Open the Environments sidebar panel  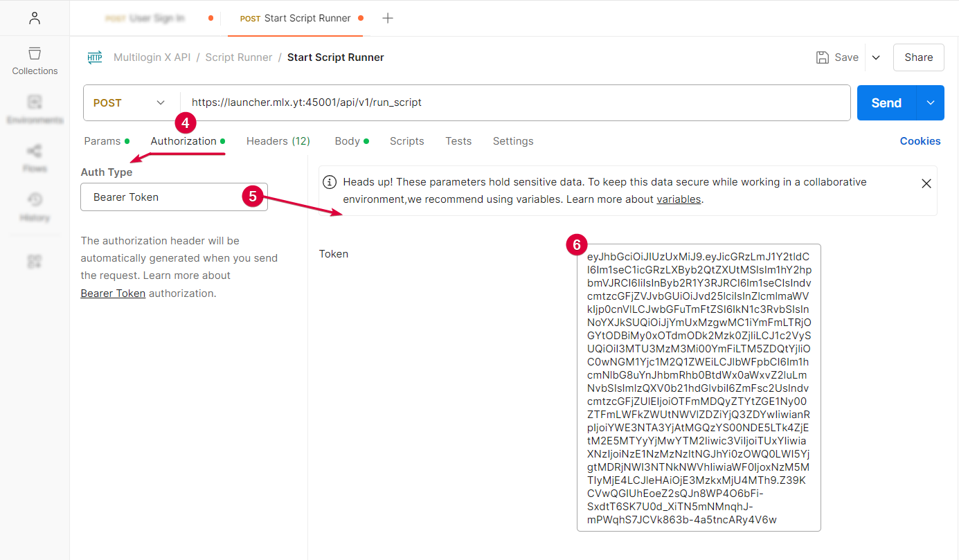pyautogui.click(x=34, y=109)
